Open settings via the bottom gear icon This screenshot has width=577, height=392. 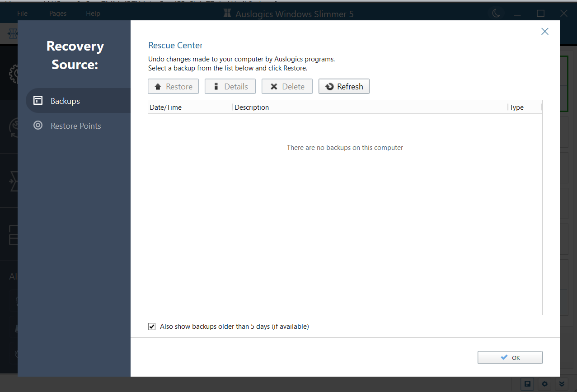[x=545, y=384]
